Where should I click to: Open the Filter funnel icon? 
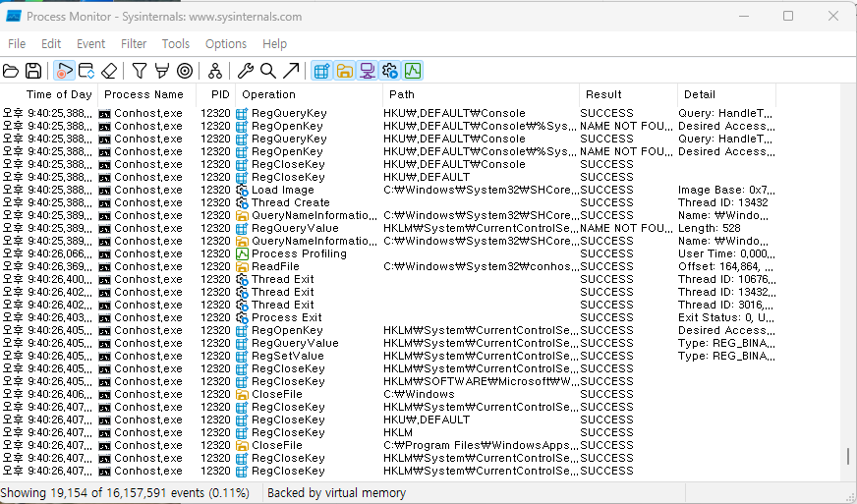click(x=140, y=71)
